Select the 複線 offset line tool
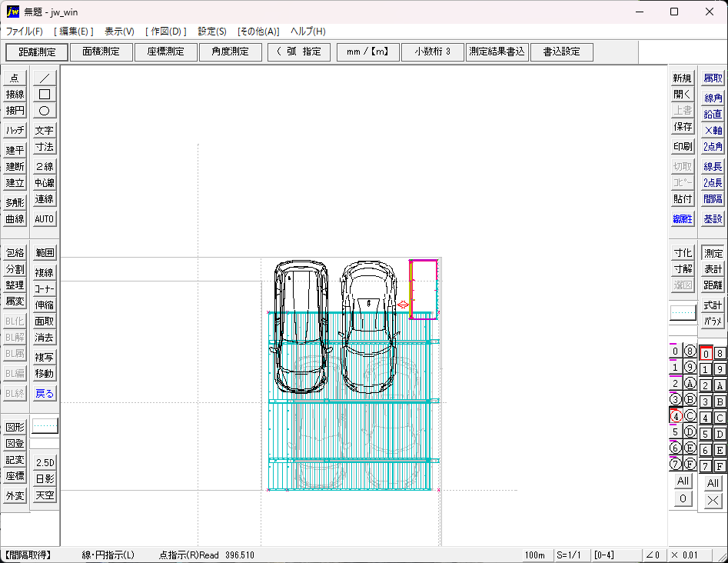The height and width of the screenshot is (563, 728). click(45, 273)
